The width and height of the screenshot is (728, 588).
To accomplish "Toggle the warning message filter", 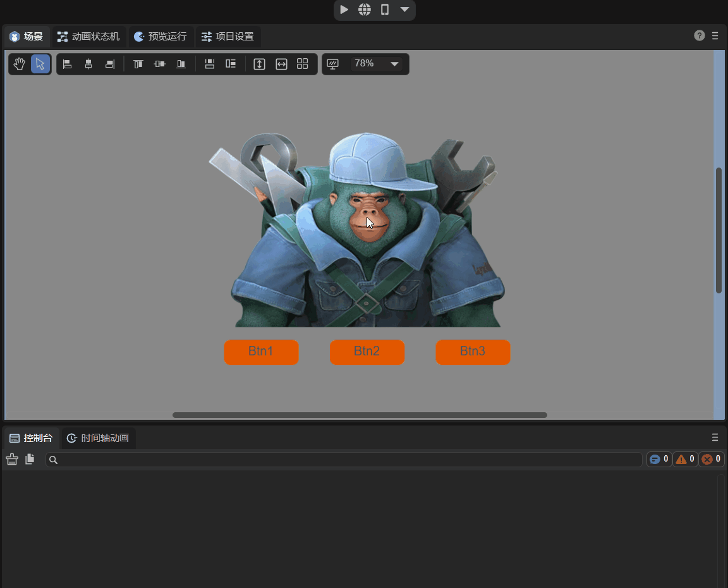I will [x=685, y=460].
